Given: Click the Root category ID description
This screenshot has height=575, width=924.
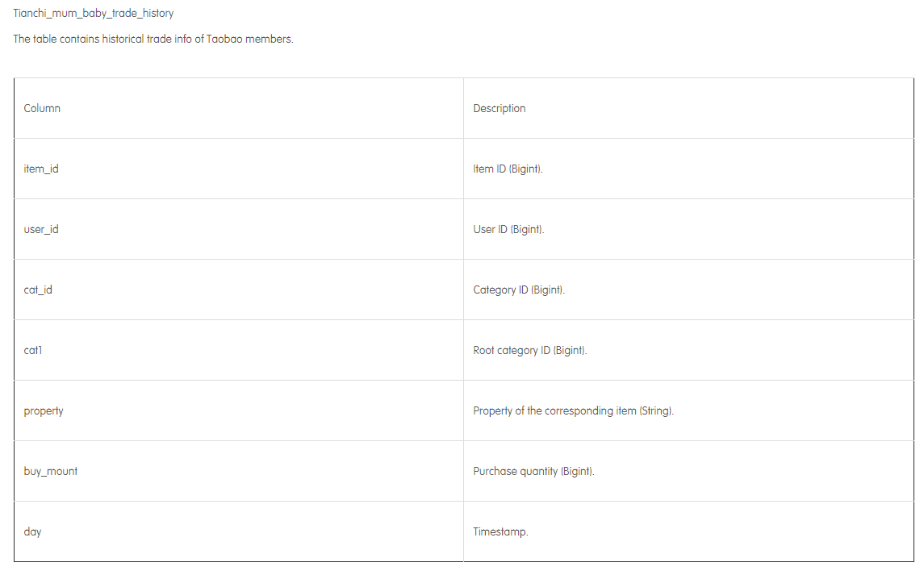Looking at the screenshot, I should coord(529,351).
